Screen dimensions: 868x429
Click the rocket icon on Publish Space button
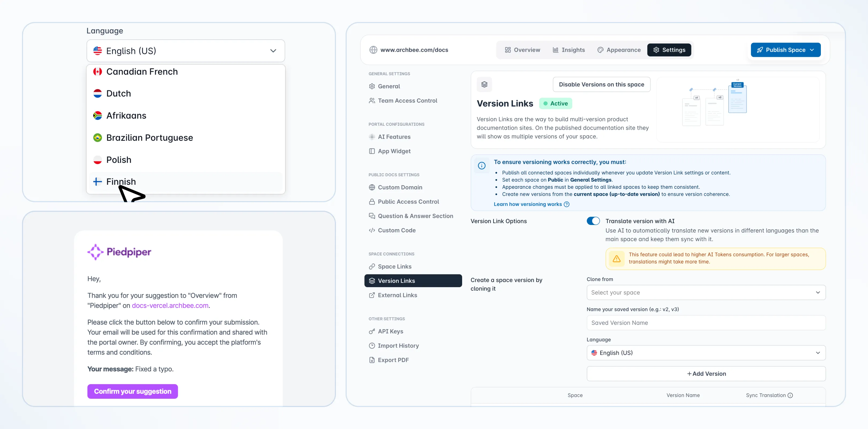point(759,50)
